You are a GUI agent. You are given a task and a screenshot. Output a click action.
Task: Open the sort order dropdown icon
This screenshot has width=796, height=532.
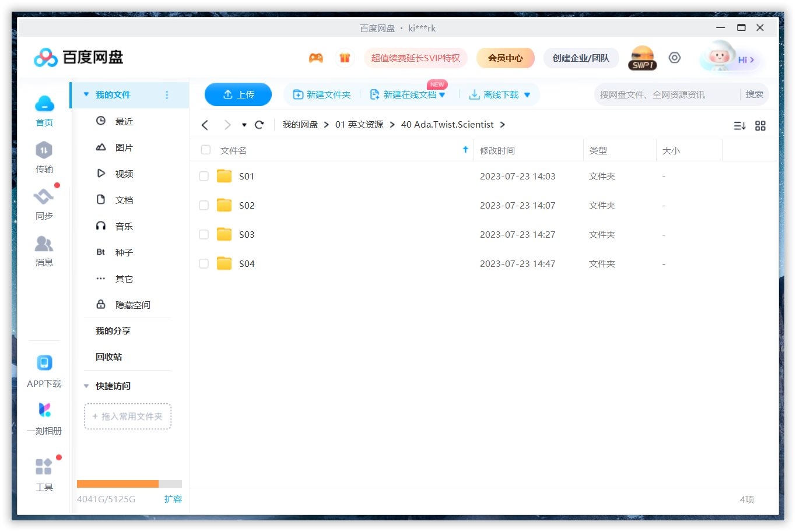tap(739, 126)
